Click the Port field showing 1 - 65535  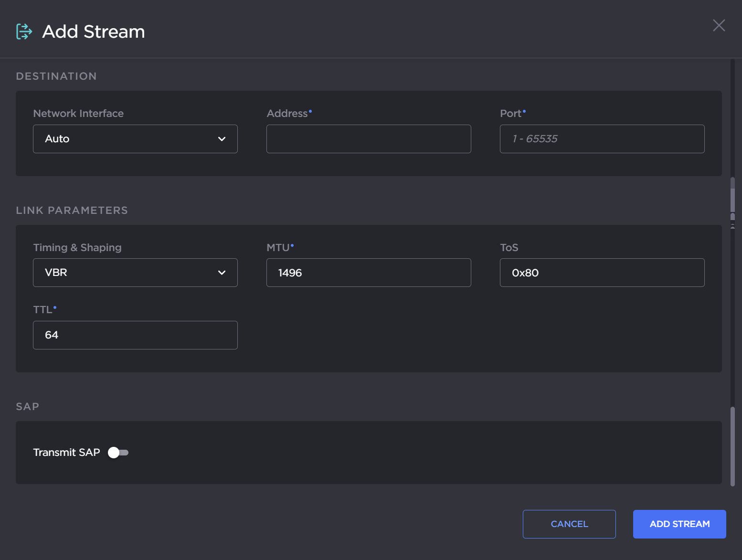click(602, 139)
